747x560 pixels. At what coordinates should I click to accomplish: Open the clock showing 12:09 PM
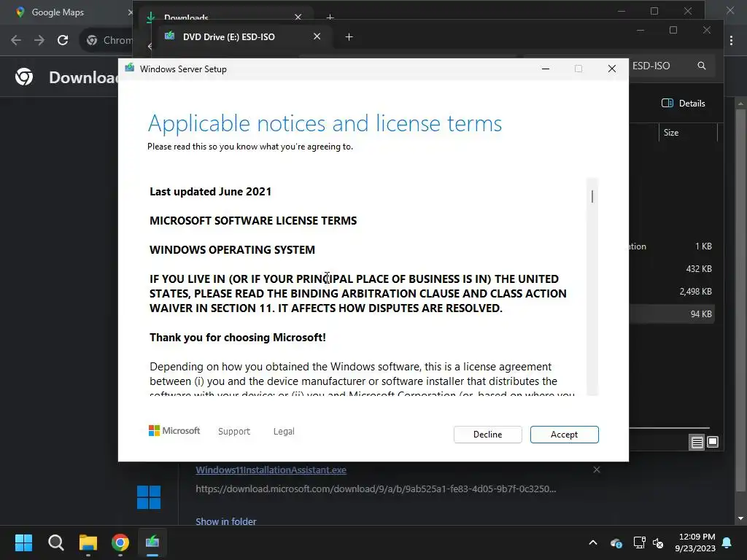(x=695, y=542)
